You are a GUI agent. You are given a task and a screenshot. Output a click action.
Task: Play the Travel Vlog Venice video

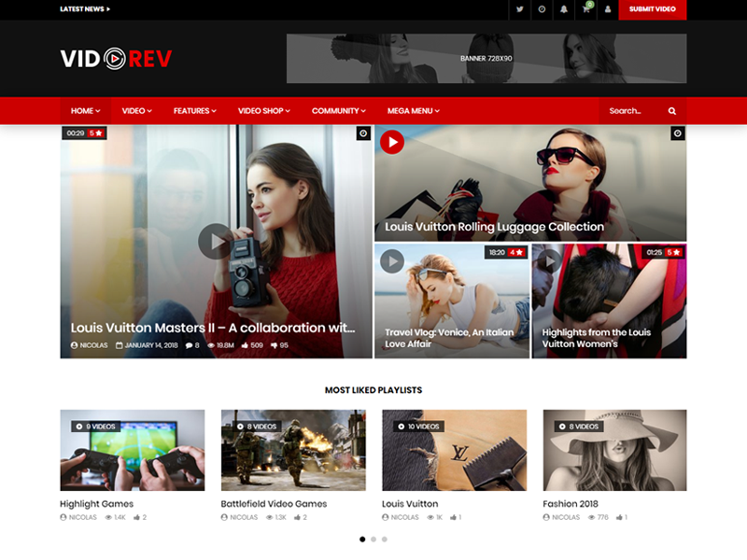[x=392, y=261]
